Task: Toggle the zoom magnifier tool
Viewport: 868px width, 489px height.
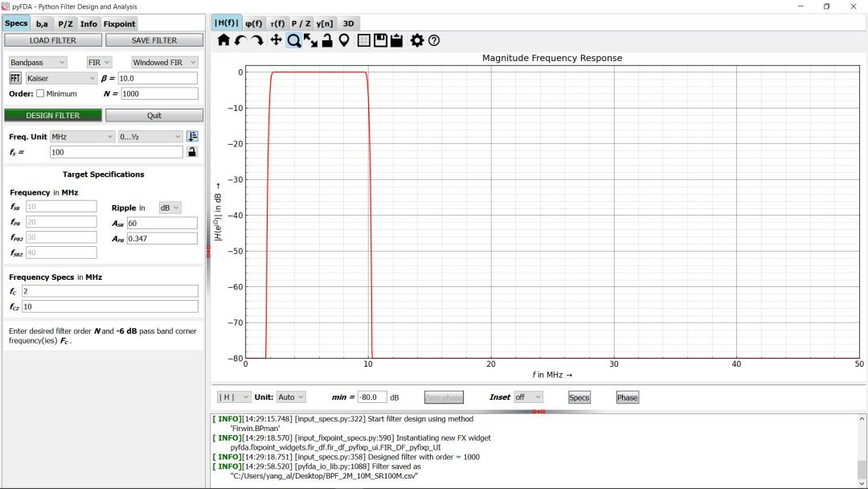Action: point(294,40)
